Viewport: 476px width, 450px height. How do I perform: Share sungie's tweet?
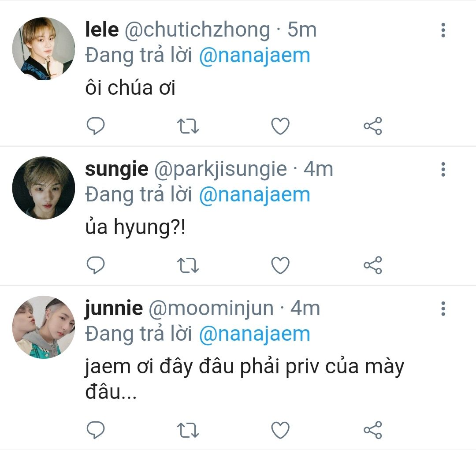coord(372,265)
